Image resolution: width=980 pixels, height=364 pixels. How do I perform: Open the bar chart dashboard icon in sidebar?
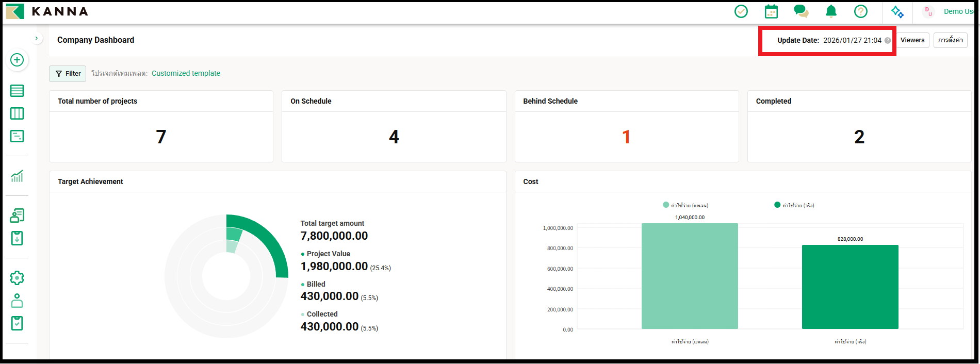17,176
